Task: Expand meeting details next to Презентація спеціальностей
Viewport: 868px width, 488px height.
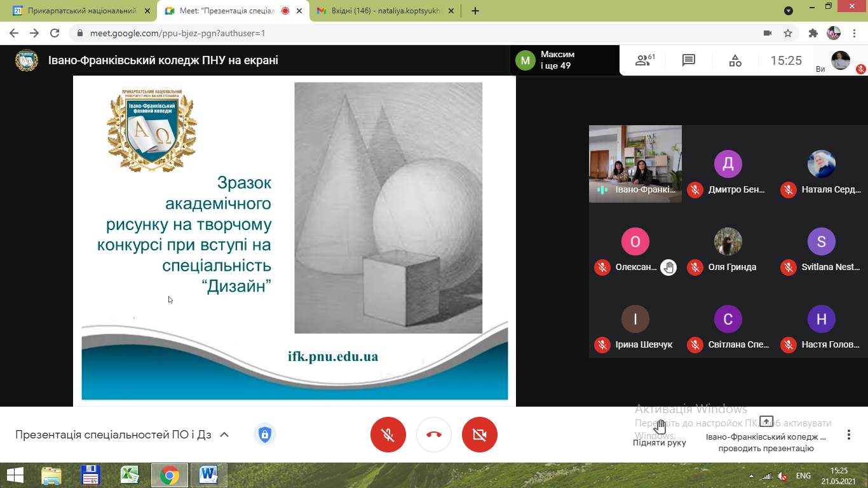Action: pos(224,435)
